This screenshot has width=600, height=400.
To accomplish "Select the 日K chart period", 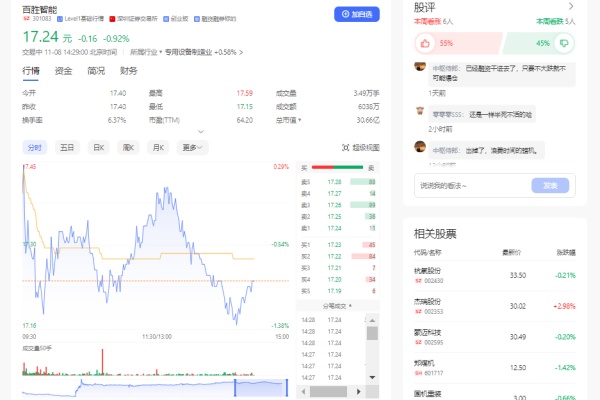I will coord(99,147).
